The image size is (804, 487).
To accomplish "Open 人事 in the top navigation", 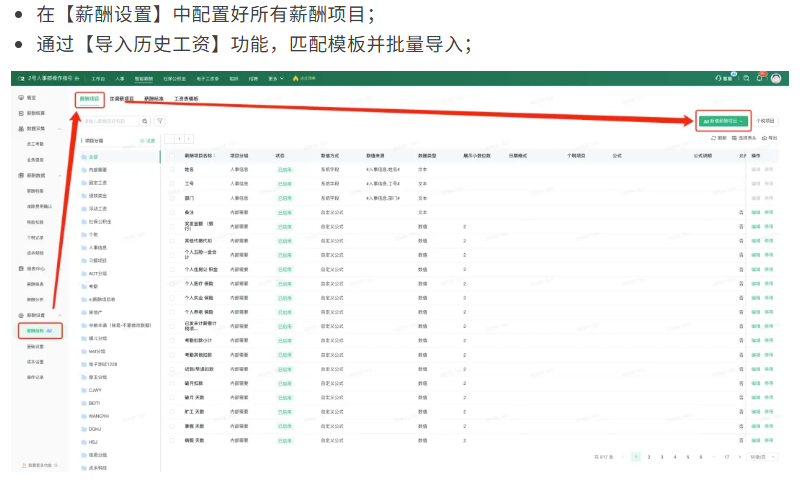I will click(120, 78).
